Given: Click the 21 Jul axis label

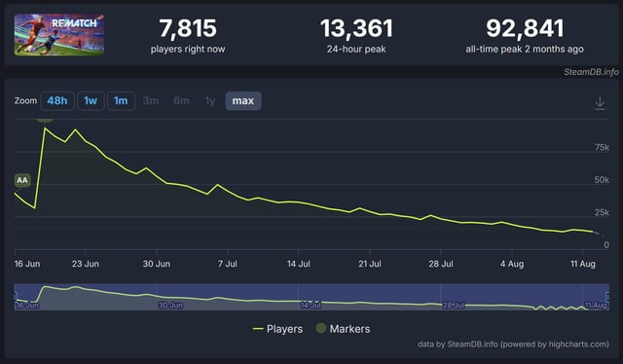Looking at the screenshot, I should click(370, 264).
